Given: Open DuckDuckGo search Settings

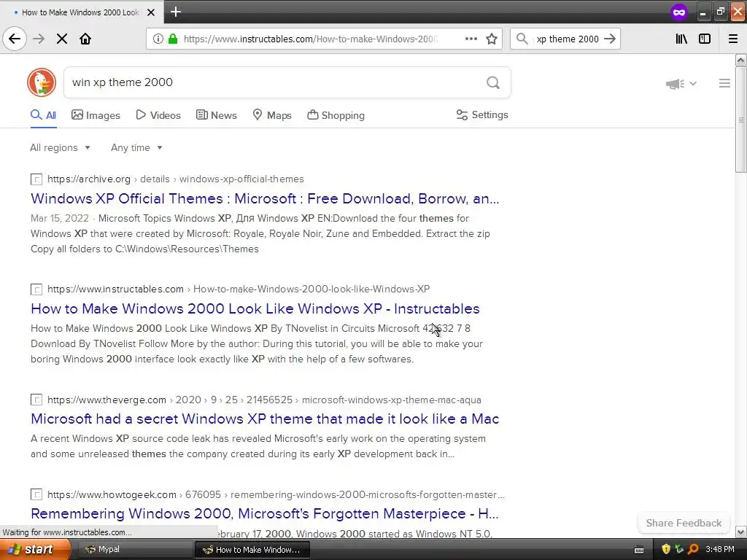Looking at the screenshot, I should [482, 114].
